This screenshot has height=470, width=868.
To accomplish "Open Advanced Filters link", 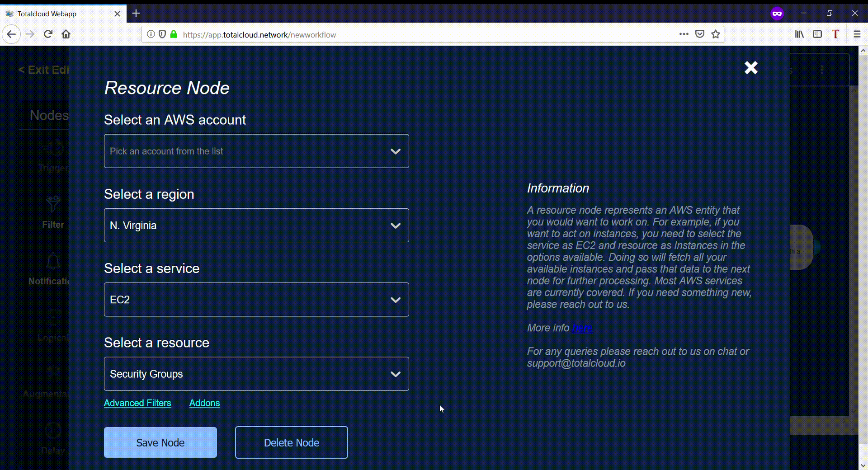I will point(137,403).
